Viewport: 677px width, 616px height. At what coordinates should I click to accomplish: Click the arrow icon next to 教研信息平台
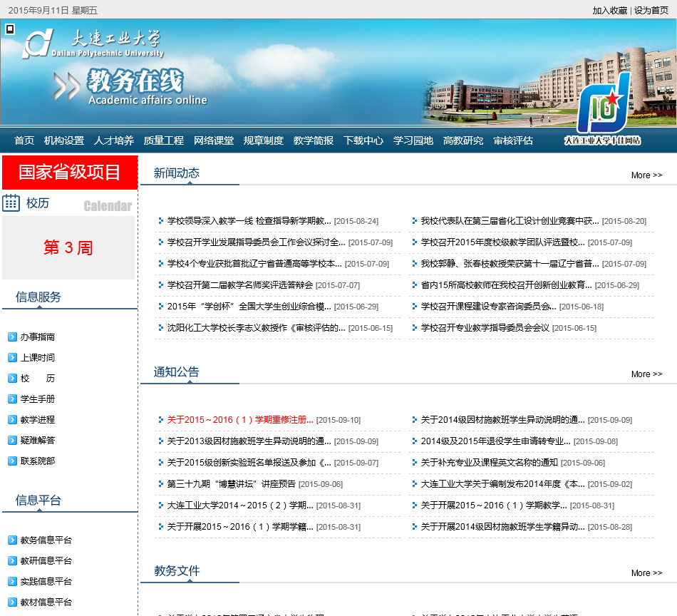click(x=13, y=560)
